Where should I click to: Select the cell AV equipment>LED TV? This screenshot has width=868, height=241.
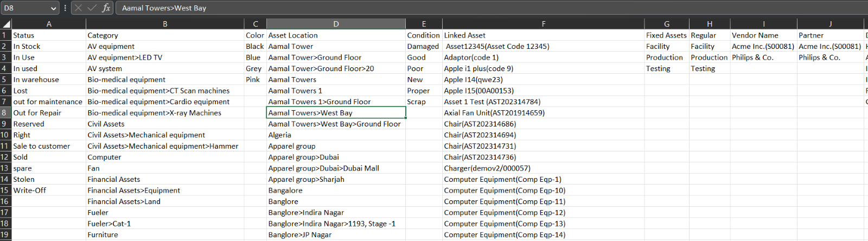[x=165, y=58]
